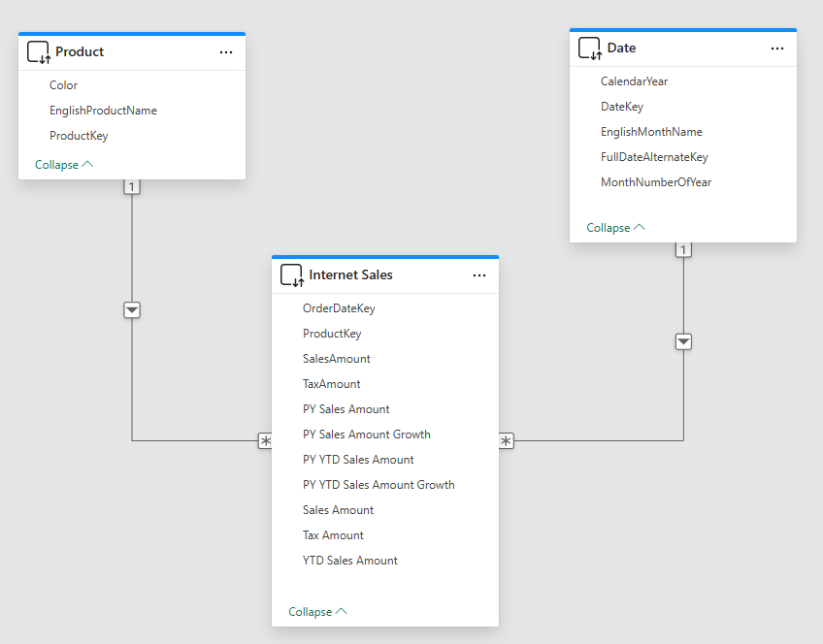Click the one-side marker under Product table
Screen dimensions: 823x644
133,187
